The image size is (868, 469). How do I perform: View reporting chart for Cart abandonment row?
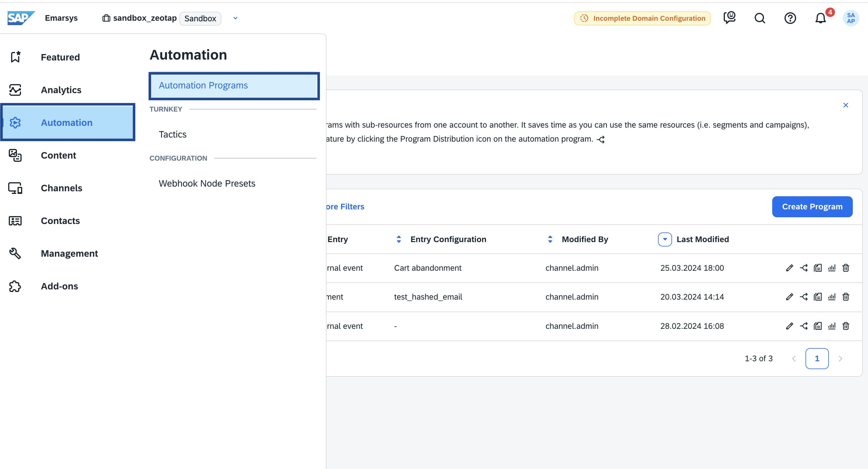tap(831, 268)
